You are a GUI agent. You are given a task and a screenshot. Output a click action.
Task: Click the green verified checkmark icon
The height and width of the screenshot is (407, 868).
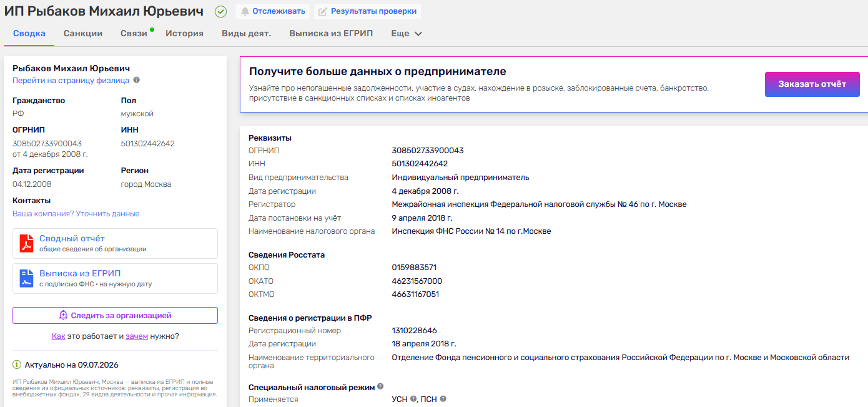tap(220, 11)
